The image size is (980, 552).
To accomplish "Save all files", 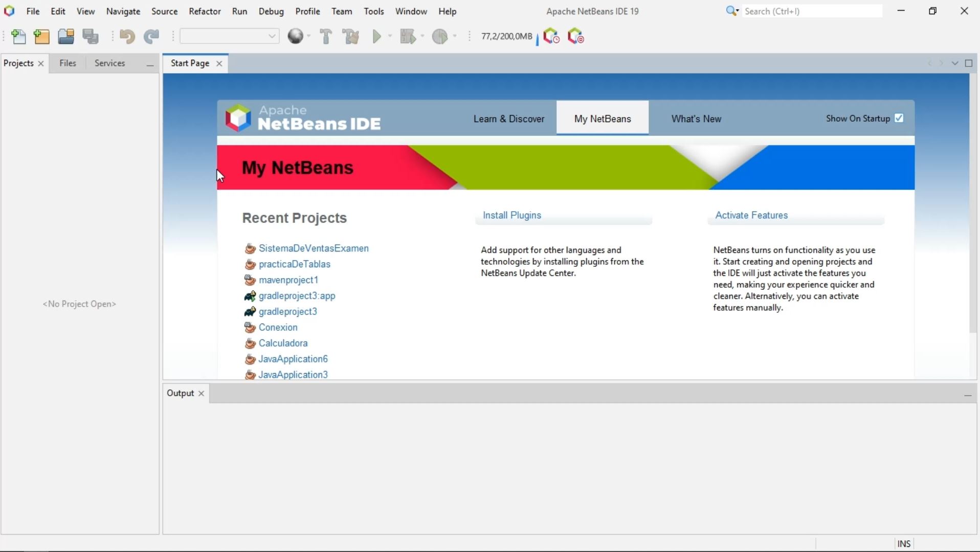I will [91, 36].
